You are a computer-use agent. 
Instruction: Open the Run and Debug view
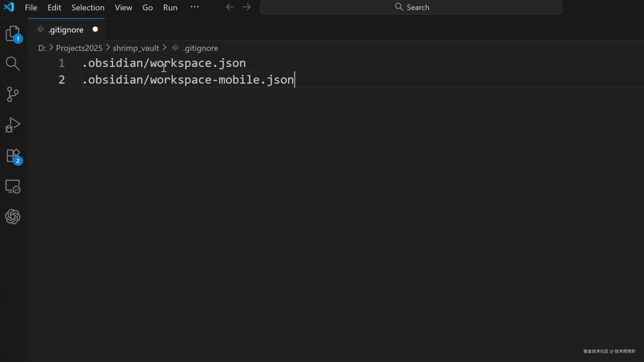point(13,125)
